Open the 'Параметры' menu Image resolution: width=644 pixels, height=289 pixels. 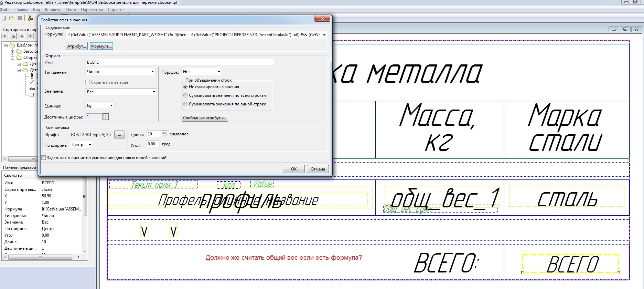92,10
